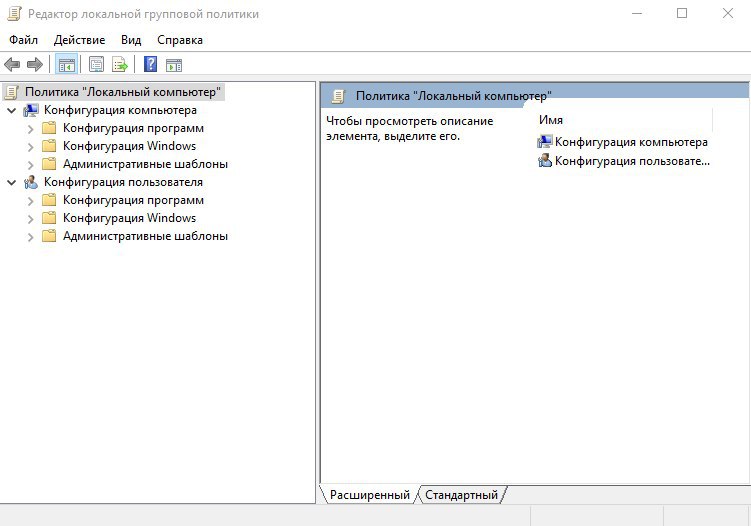Close the Group Policy Editor window

point(728,13)
